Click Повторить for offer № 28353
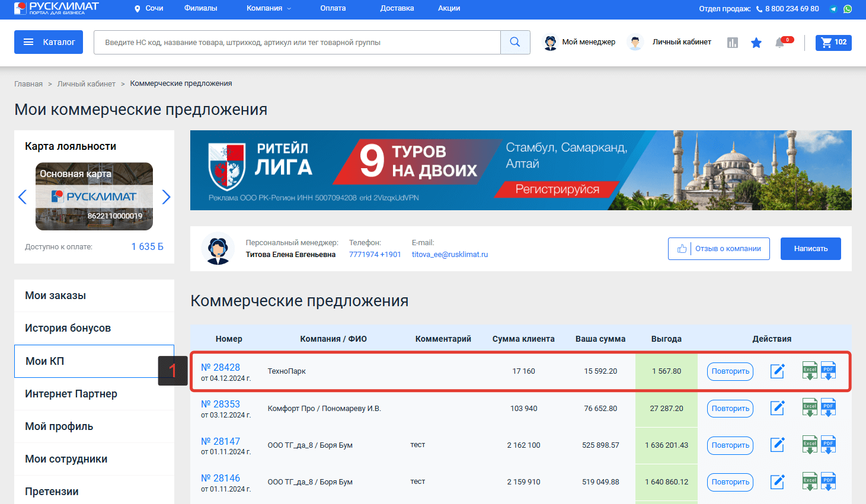The image size is (866, 504). click(x=730, y=409)
